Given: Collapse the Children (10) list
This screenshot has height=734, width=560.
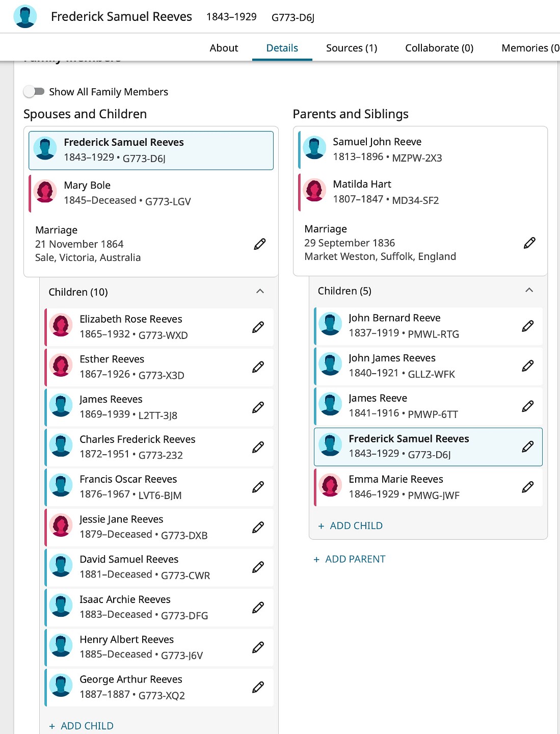Looking at the screenshot, I should click(260, 292).
